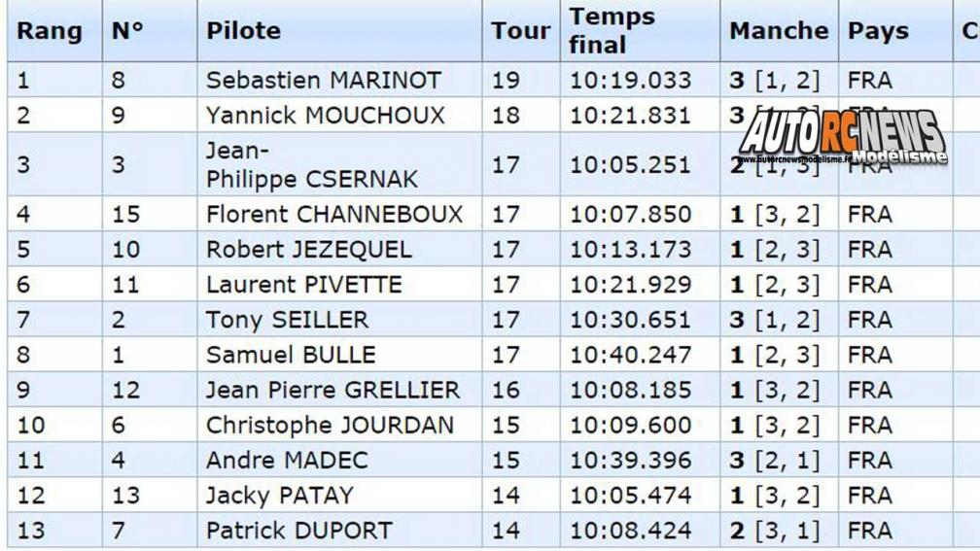
Task: Select Andre MADEC's manche result
Action: 774,461
